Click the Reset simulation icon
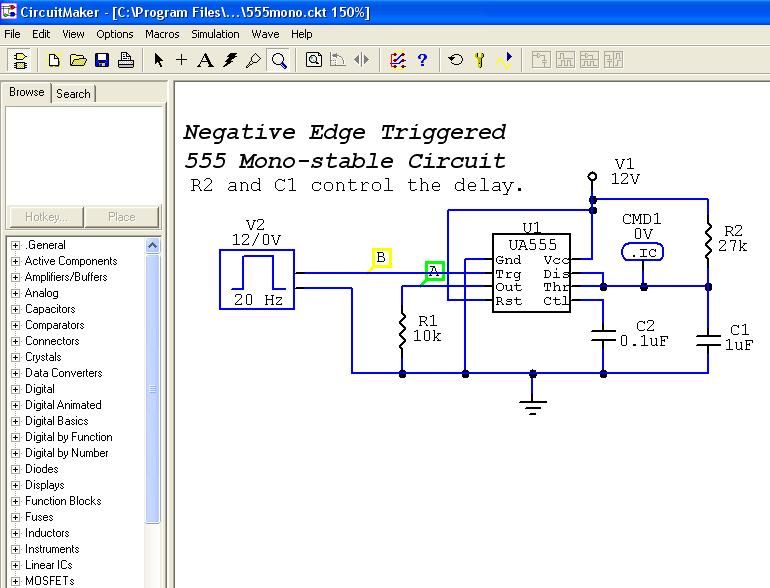 tap(456, 60)
